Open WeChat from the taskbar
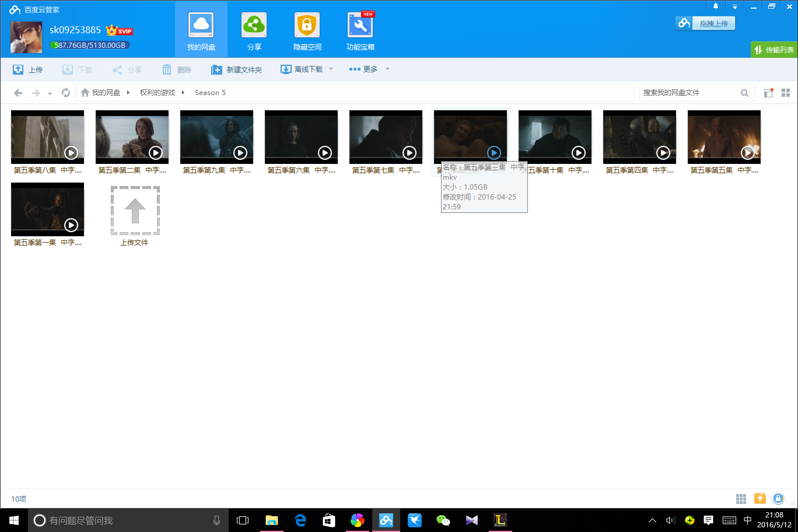Viewport: 798px width, 532px height. pyautogui.click(x=443, y=520)
